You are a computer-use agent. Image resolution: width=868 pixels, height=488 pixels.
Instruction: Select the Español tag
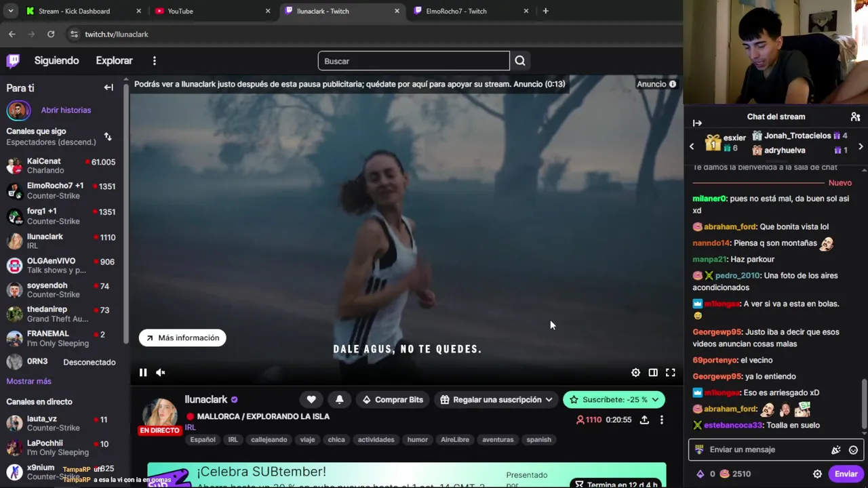point(203,440)
